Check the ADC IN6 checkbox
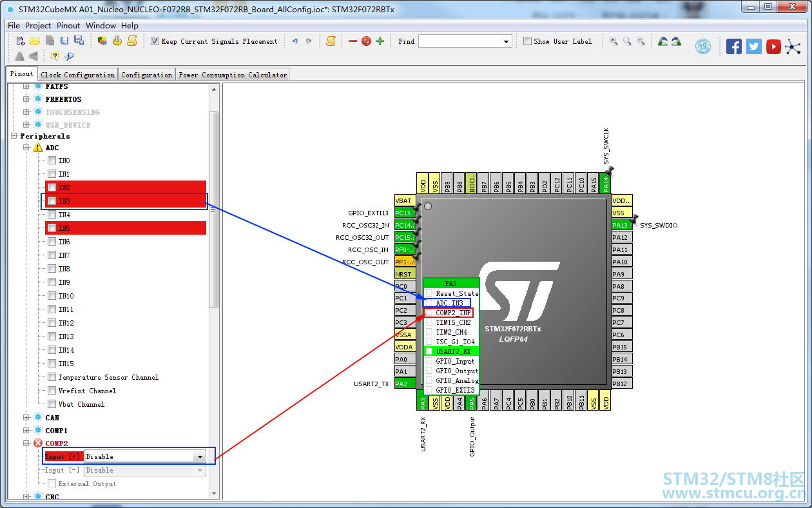 click(x=52, y=242)
